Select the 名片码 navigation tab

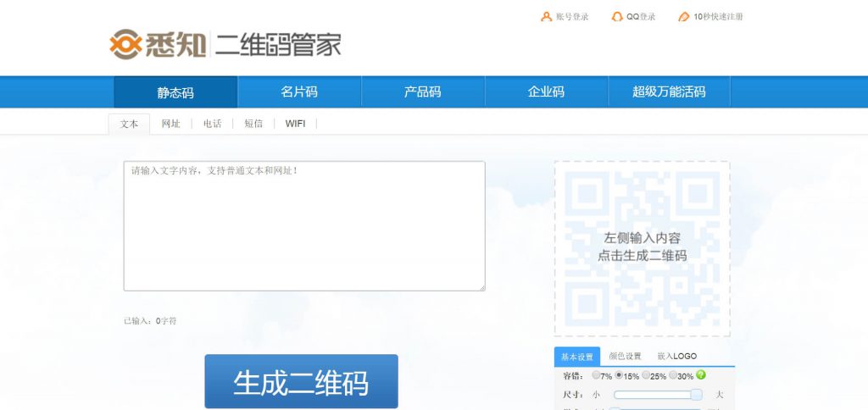(x=299, y=91)
